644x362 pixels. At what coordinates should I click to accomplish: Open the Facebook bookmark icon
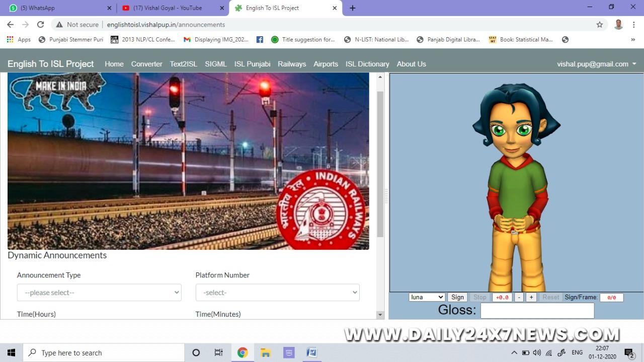pos(260,39)
